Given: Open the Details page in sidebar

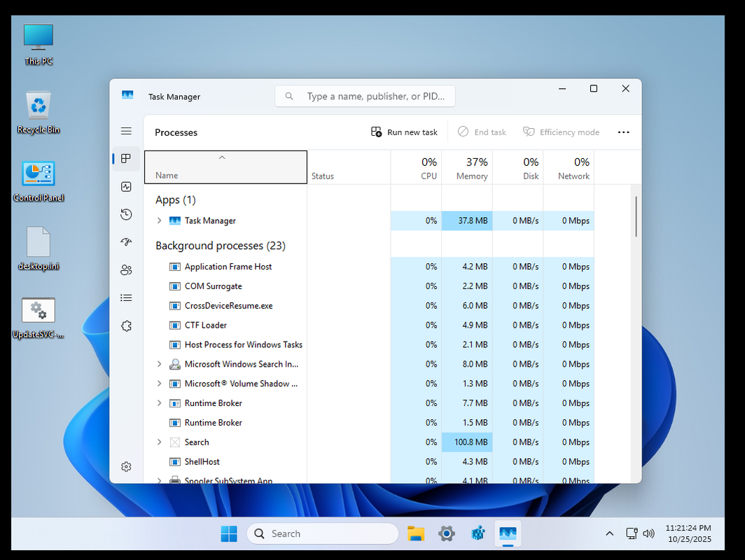Looking at the screenshot, I should point(126,297).
